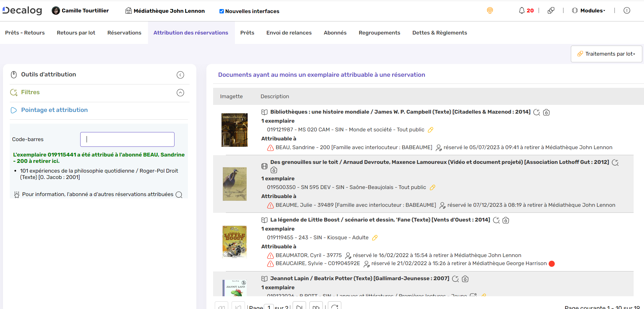The height and width of the screenshot is (309, 644).
Task: Open the Abonnés tab
Action: click(x=335, y=33)
